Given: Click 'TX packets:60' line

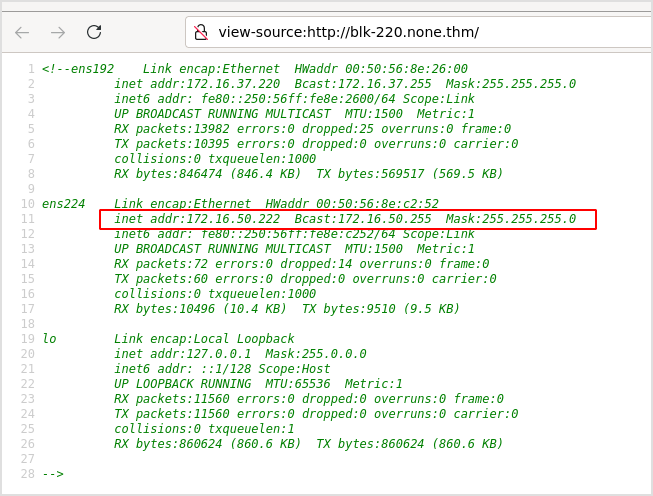Looking at the screenshot, I should [305, 279].
